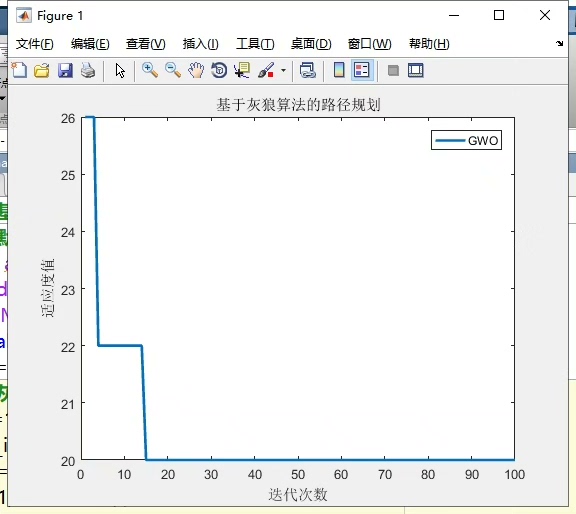Select the Pan hand tool
Viewport: 576px width, 514px height.
point(196,70)
